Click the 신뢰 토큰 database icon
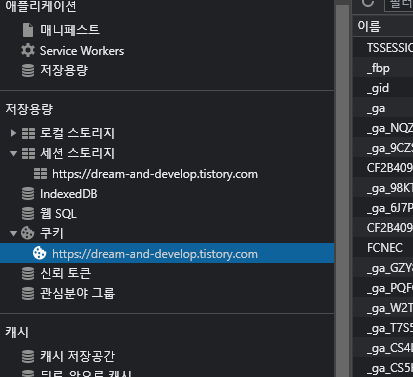 (x=28, y=273)
